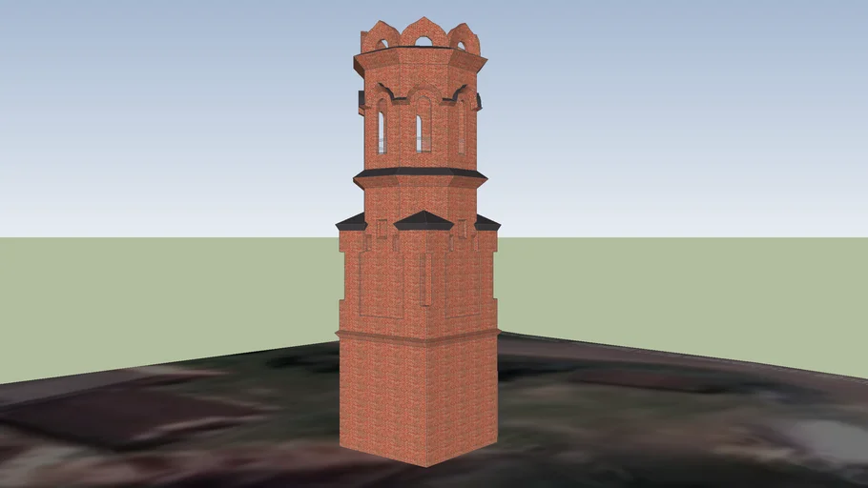This screenshot has width=868, height=488.
Task: Select the right arched opening of the crown
Action: click(463, 44)
